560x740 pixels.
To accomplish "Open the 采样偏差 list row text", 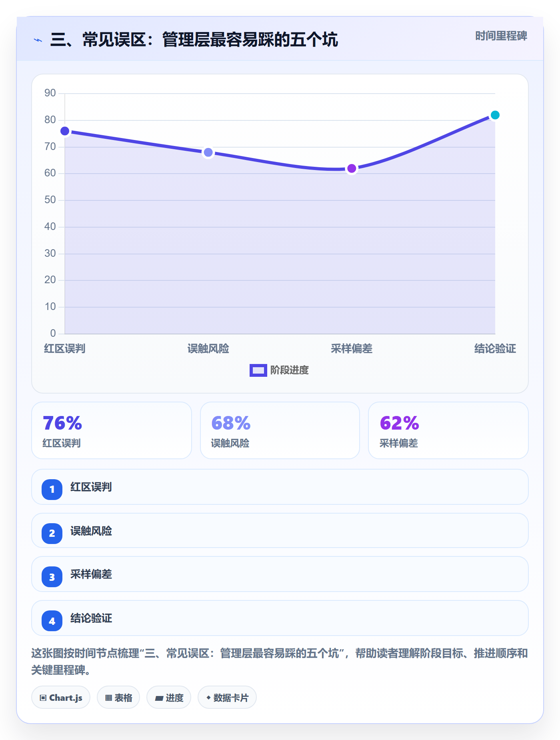I will [x=91, y=574].
